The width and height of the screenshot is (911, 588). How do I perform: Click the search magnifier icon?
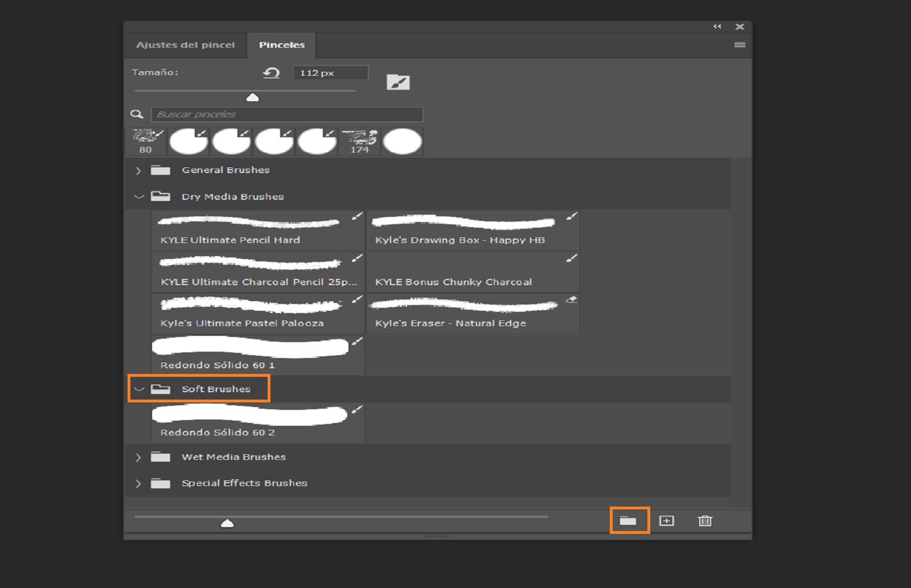136,114
